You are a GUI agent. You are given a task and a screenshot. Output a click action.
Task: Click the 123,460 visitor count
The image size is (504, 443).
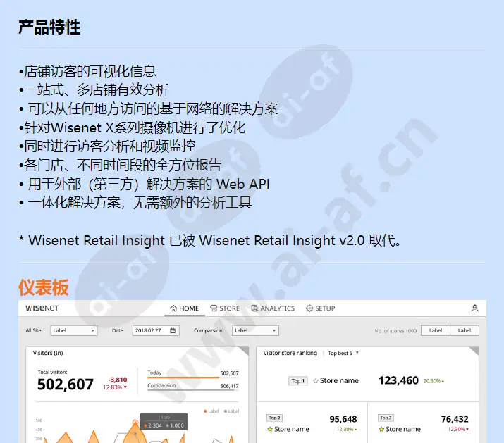click(398, 380)
